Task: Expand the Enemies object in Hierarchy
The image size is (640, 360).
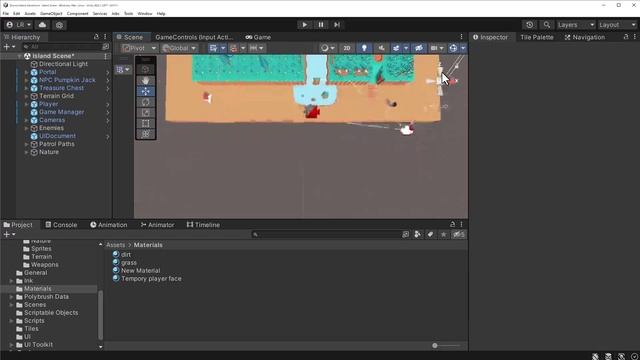Action: pyautogui.click(x=27, y=128)
